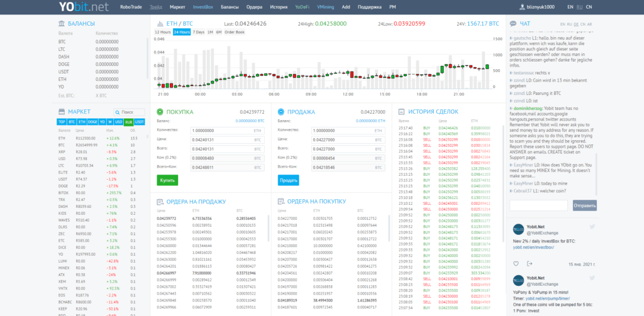
Task: Select the 7 Days chart range
Action: coord(198,32)
